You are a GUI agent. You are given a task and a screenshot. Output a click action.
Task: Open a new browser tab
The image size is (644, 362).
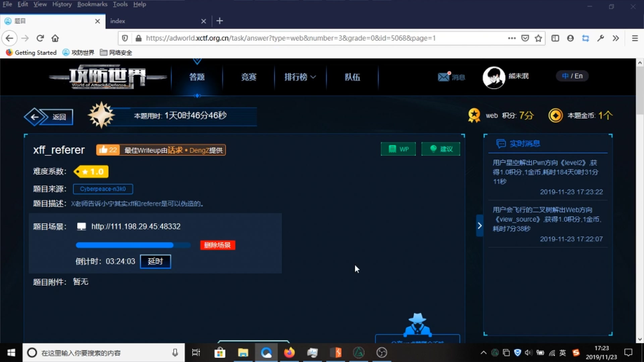pyautogui.click(x=220, y=21)
